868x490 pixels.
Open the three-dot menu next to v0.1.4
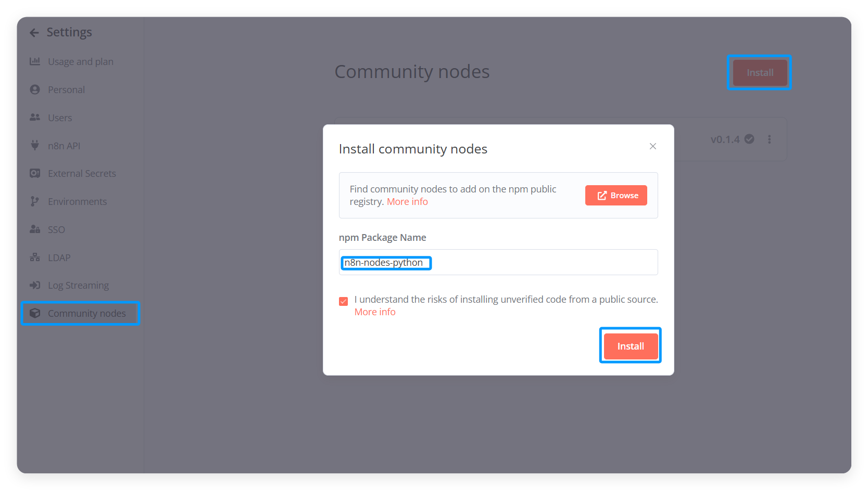coord(769,139)
